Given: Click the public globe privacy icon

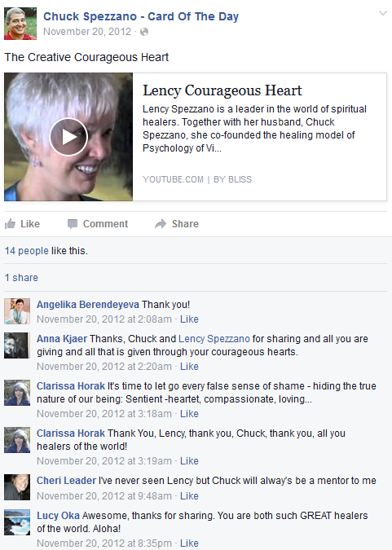Looking at the screenshot, I should coord(144,32).
